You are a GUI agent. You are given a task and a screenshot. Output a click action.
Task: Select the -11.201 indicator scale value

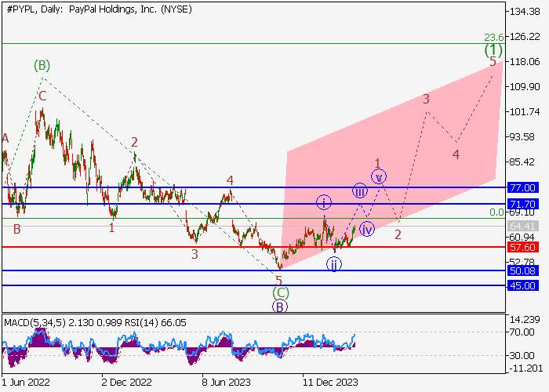point(526,368)
